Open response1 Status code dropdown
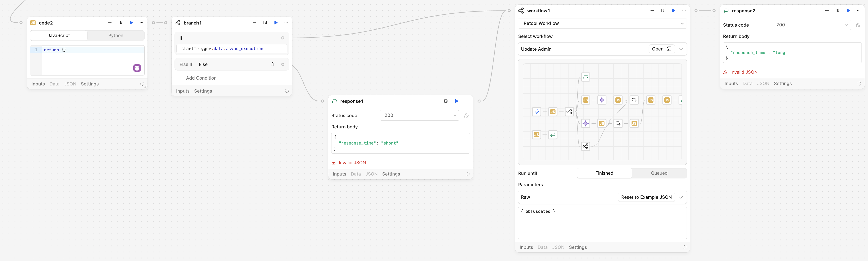 (419, 115)
